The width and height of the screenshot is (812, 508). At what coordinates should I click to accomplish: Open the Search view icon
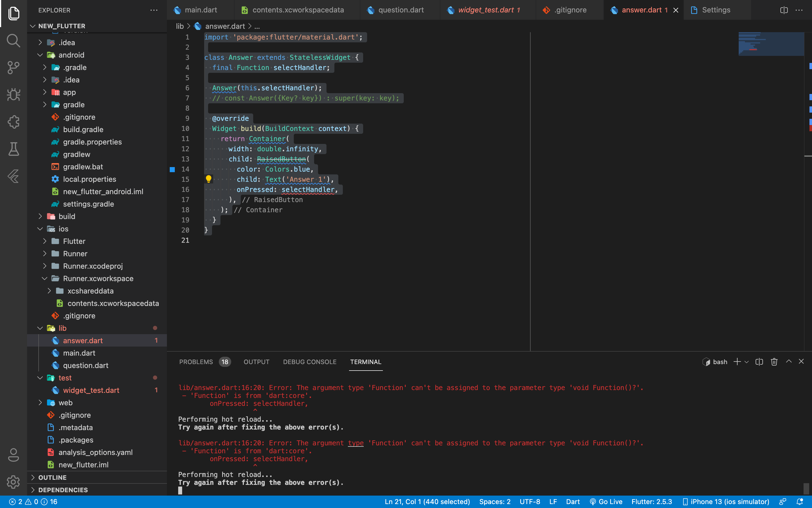point(14,40)
